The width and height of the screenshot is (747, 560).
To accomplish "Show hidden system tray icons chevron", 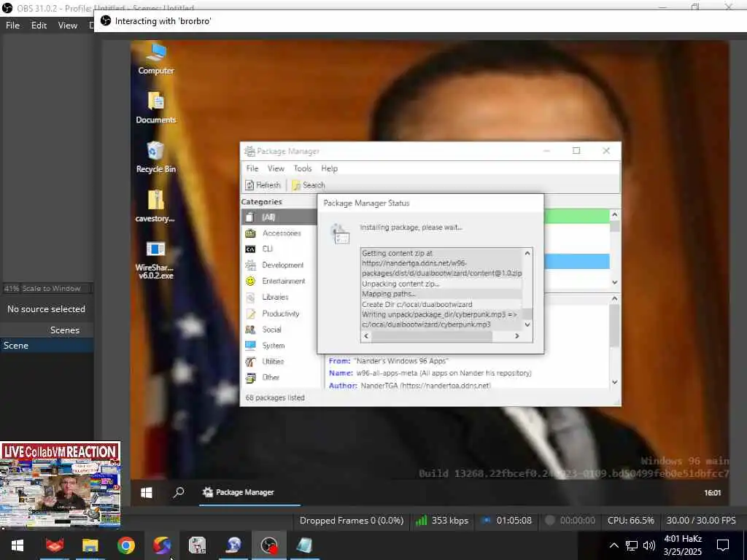I will coord(614,545).
